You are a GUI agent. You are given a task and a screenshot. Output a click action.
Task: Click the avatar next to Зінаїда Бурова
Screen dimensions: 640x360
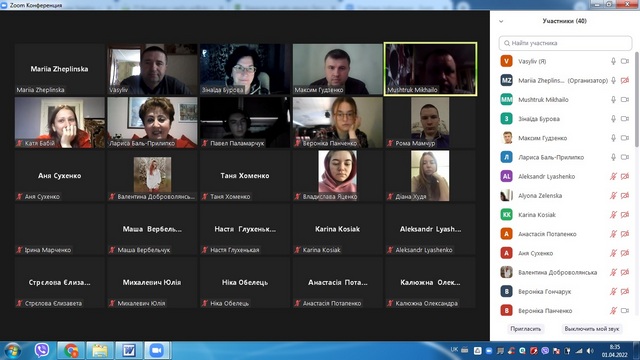tap(506, 119)
